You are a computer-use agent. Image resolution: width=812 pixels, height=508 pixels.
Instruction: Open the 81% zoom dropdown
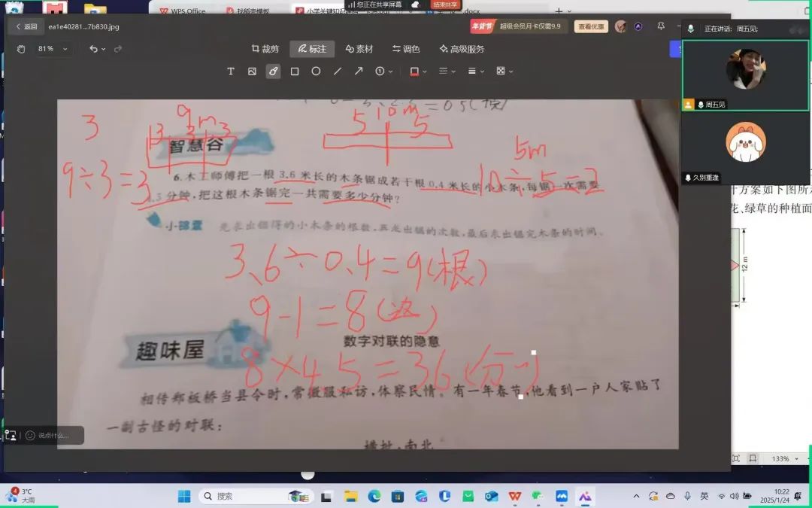click(53, 49)
